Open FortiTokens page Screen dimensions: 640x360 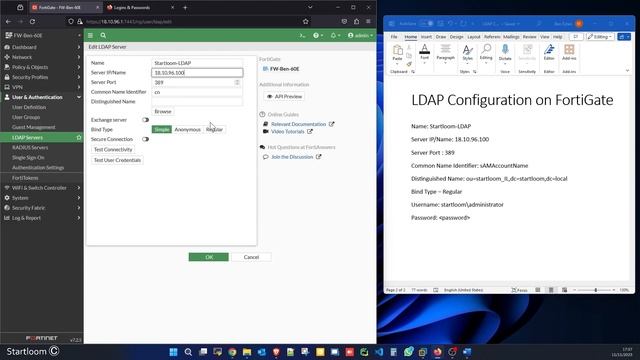pyautogui.click(x=25, y=178)
